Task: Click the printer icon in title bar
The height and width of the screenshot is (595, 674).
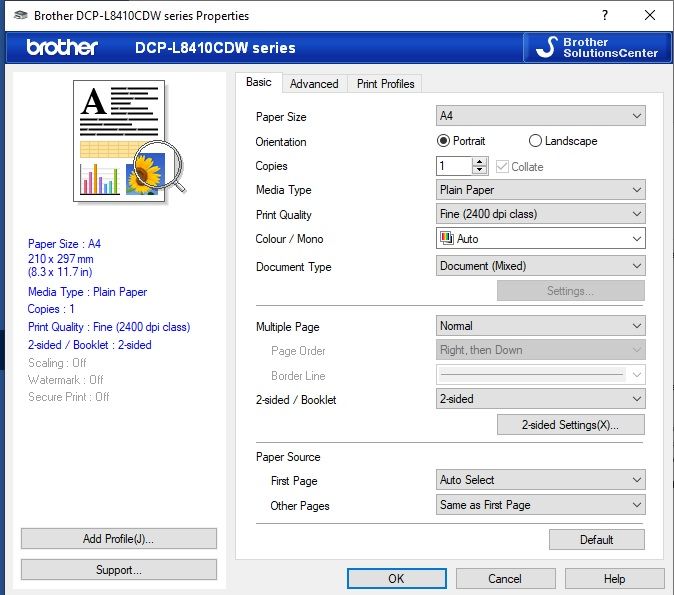Action: click(x=20, y=15)
